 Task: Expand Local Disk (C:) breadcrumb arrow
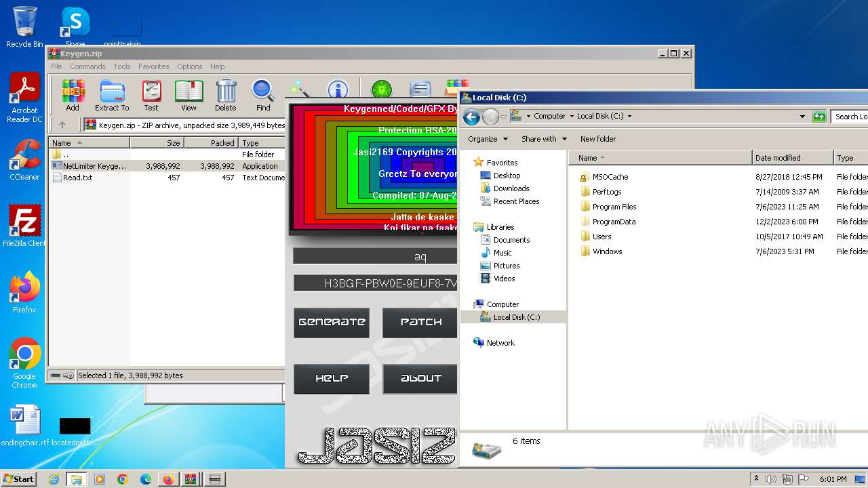click(x=629, y=117)
